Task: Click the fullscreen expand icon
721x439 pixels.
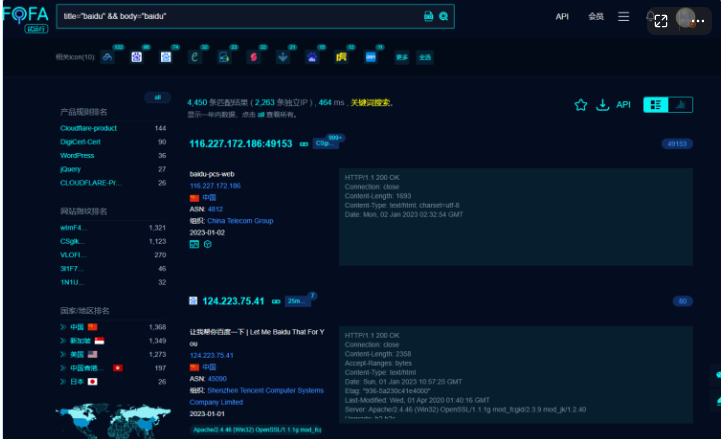Action: click(661, 21)
